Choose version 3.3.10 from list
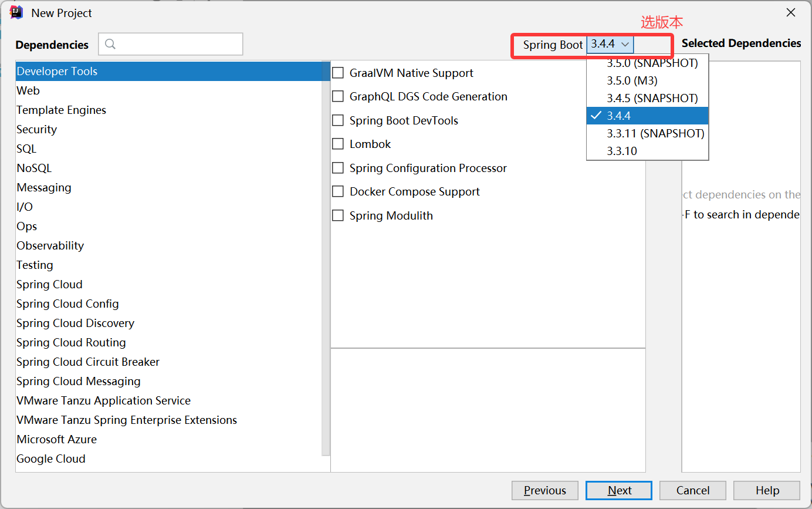Screen dimensions: 812x509 click(x=648, y=151)
